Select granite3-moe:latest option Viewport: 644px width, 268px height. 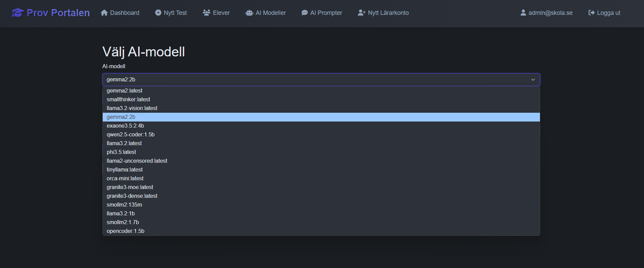pos(321,187)
